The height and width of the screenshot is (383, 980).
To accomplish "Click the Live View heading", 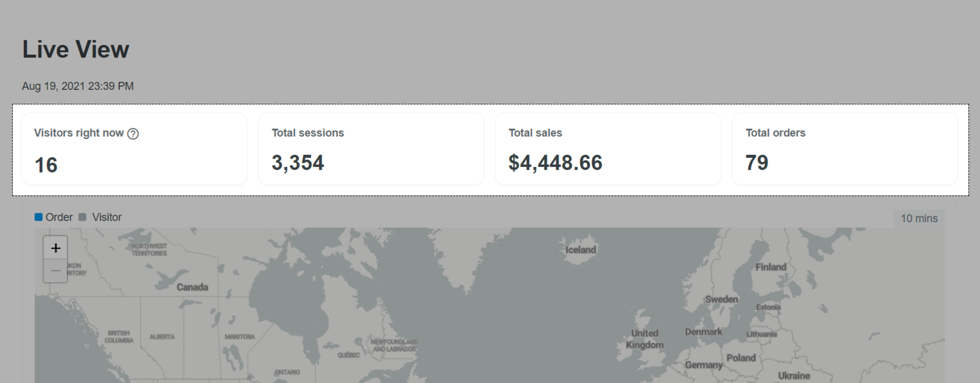I will (x=76, y=50).
